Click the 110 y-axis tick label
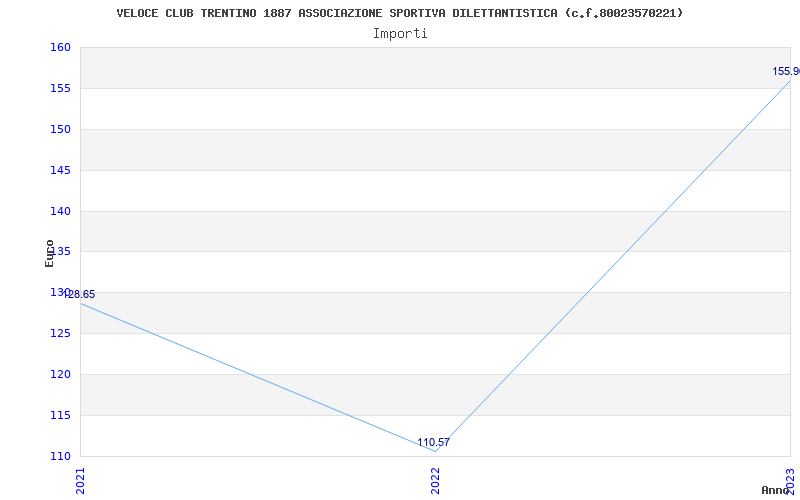 click(x=60, y=456)
